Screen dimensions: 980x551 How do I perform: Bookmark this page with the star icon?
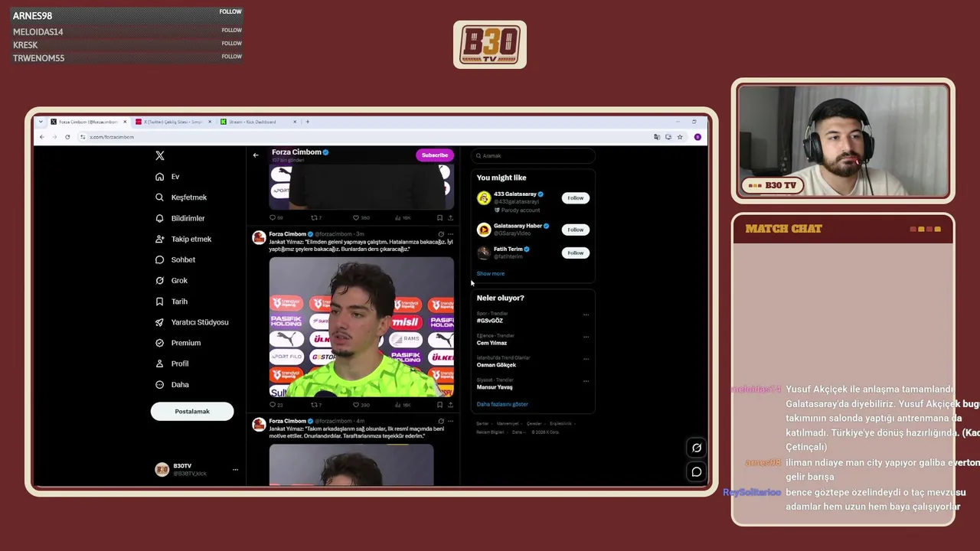pos(680,137)
